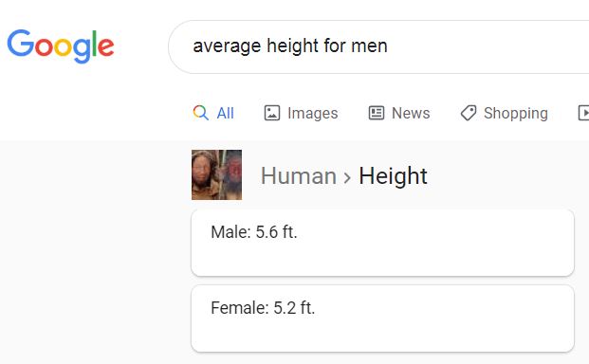
Task: Switch to the Images tab
Action: [312, 114]
